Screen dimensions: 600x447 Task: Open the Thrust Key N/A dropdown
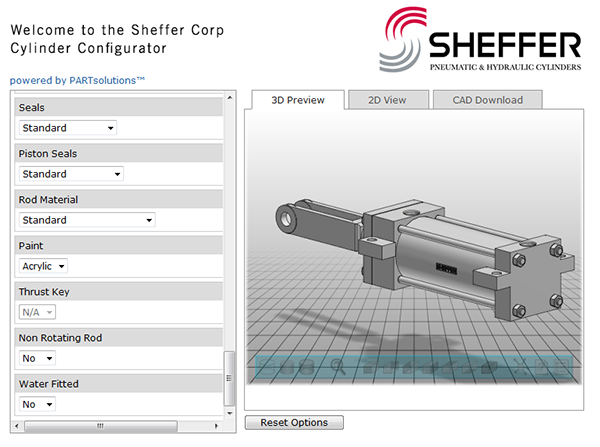click(x=37, y=312)
